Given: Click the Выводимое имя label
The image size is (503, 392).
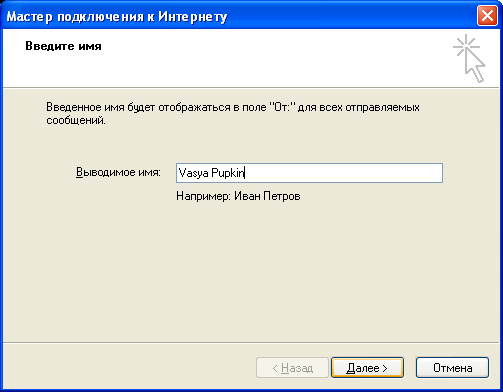Looking at the screenshot, I should click(118, 172).
